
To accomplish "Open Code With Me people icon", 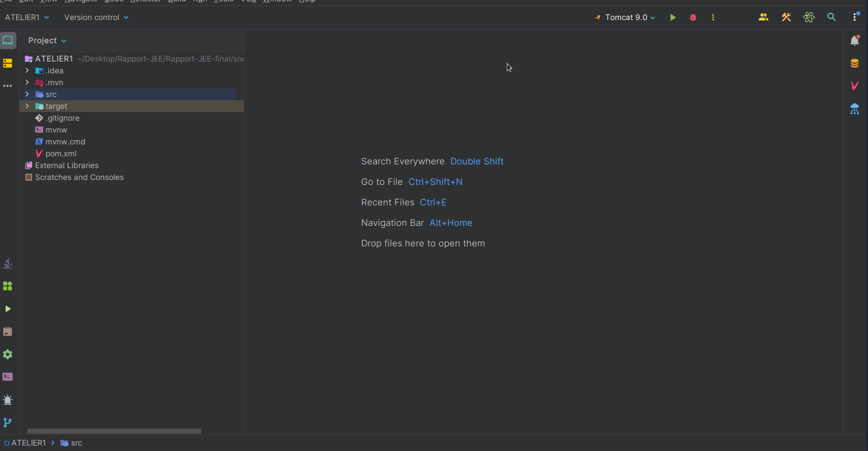I will (763, 17).
